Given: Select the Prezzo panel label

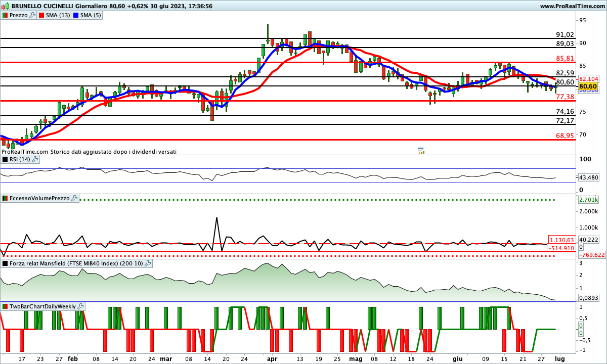Looking at the screenshot, I should [19, 15].
